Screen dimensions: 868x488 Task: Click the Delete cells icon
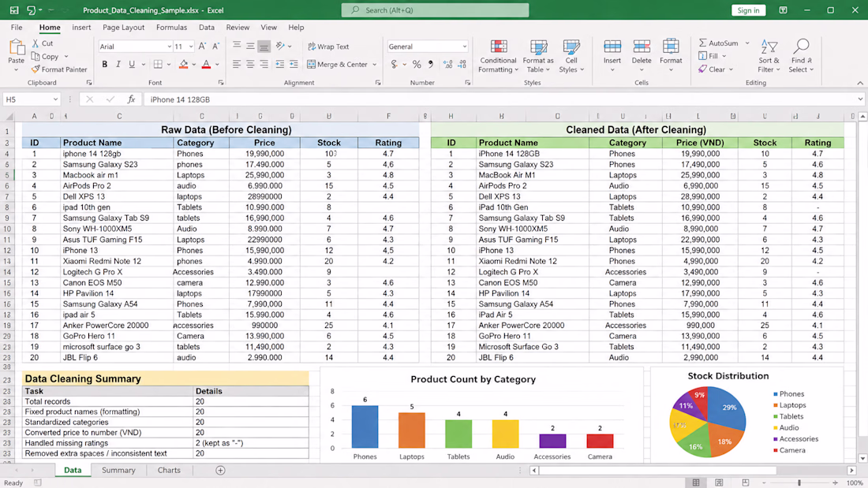[642, 47]
